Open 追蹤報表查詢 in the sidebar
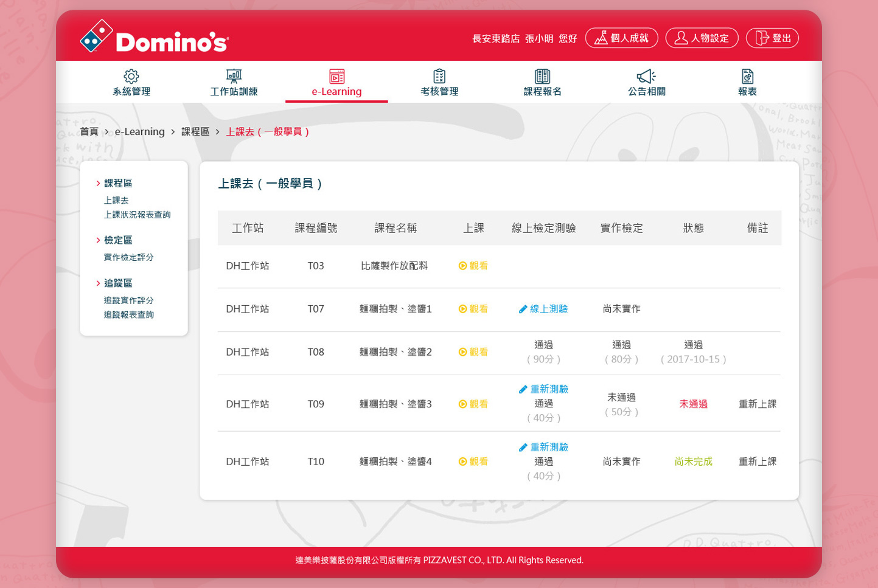878x588 pixels. 128,314
